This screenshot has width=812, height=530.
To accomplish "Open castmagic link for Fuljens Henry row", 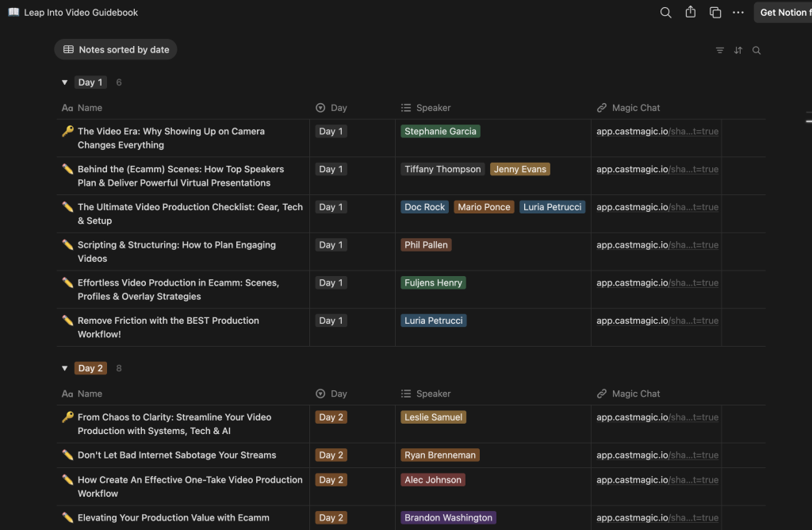I will coord(657,282).
